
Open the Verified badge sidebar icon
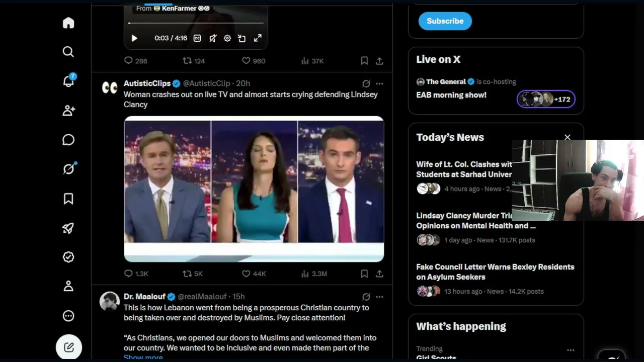[68, 257]
